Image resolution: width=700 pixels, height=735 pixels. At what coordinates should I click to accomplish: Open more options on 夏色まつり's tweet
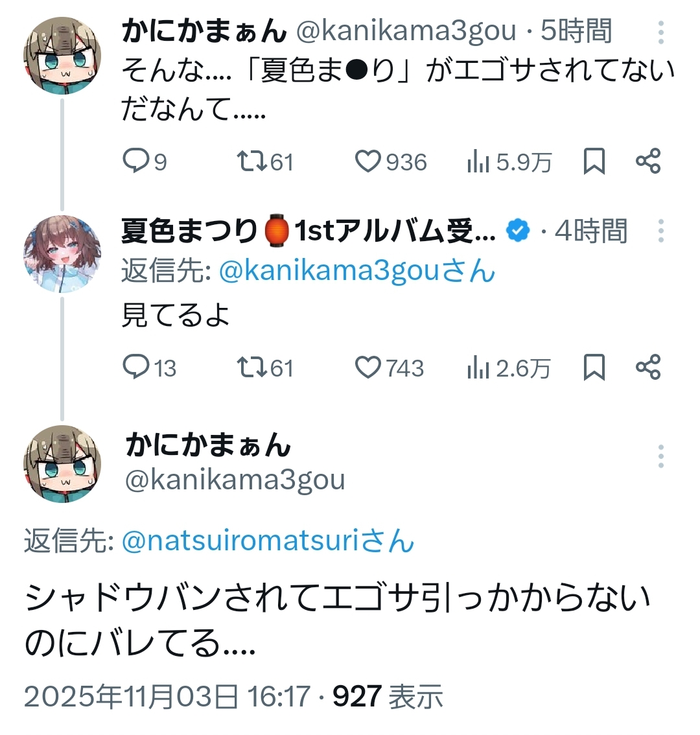pos(660,231)
